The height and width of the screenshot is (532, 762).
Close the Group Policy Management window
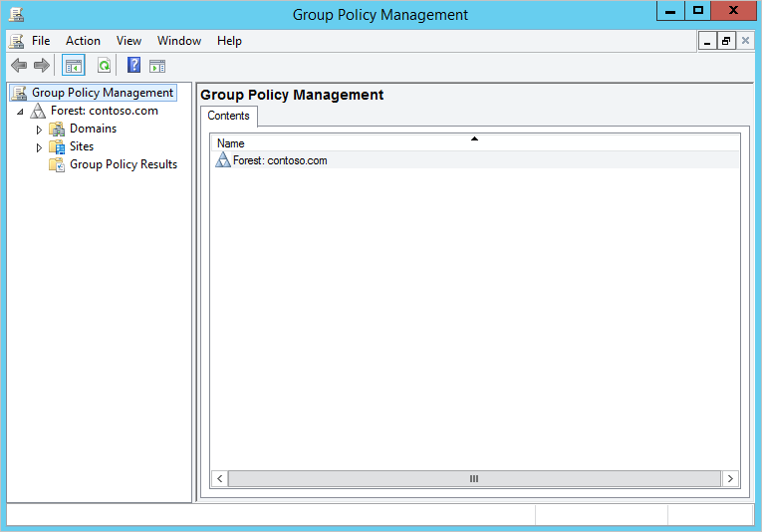coord(734,11)
